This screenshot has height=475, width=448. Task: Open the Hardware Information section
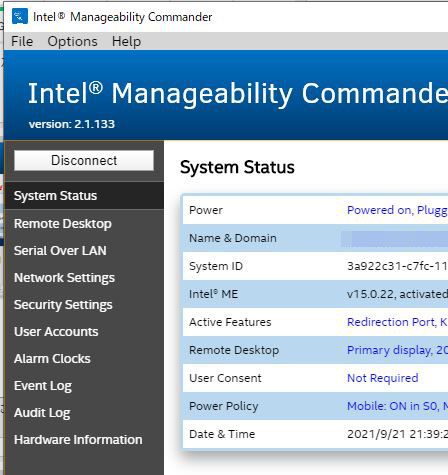(x=78, y=440)
